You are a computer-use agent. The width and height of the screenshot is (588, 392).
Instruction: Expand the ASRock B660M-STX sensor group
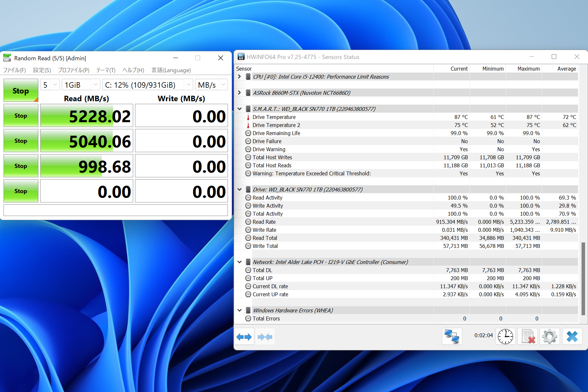239,93
